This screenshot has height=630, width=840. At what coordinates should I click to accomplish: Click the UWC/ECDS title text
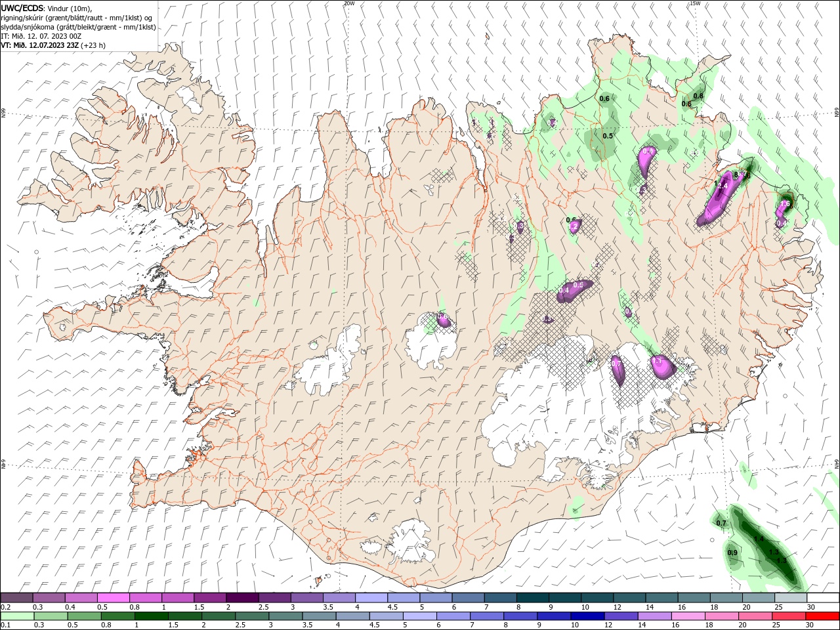[23, 8]
